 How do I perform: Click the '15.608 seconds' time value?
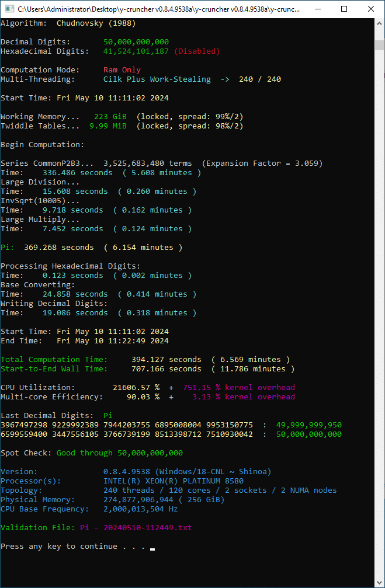point(75,192)
